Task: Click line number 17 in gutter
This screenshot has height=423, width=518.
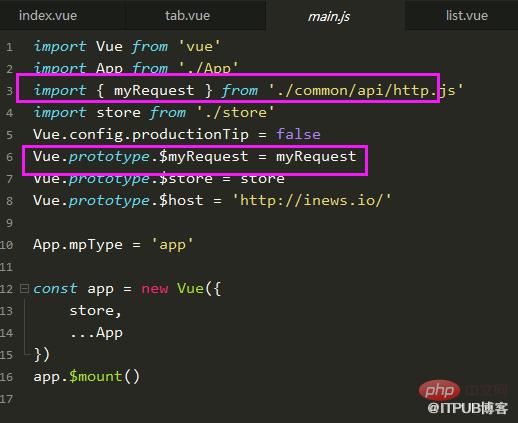Action: pos(7,399)
